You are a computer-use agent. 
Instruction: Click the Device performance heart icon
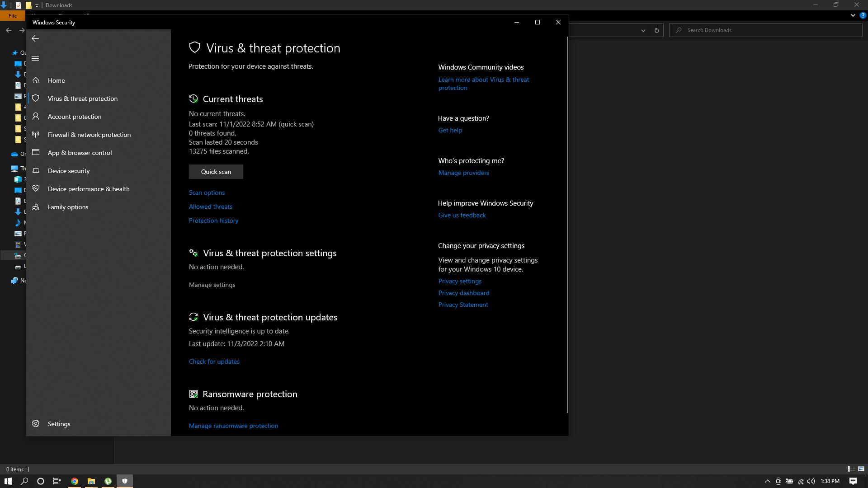tap(36, 188)
